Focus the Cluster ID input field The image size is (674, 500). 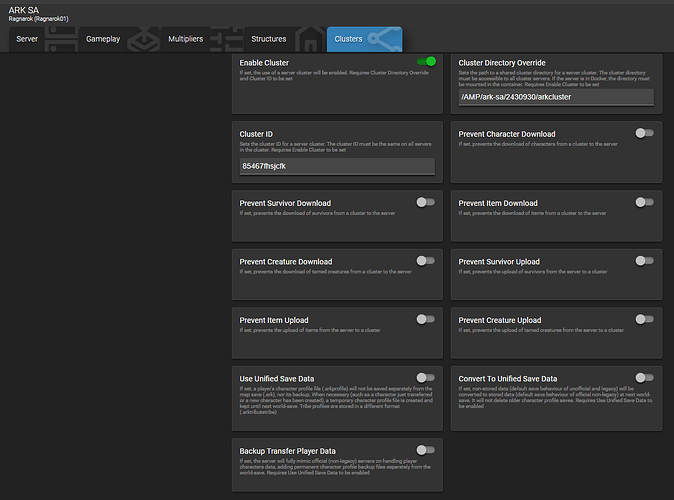337,166
